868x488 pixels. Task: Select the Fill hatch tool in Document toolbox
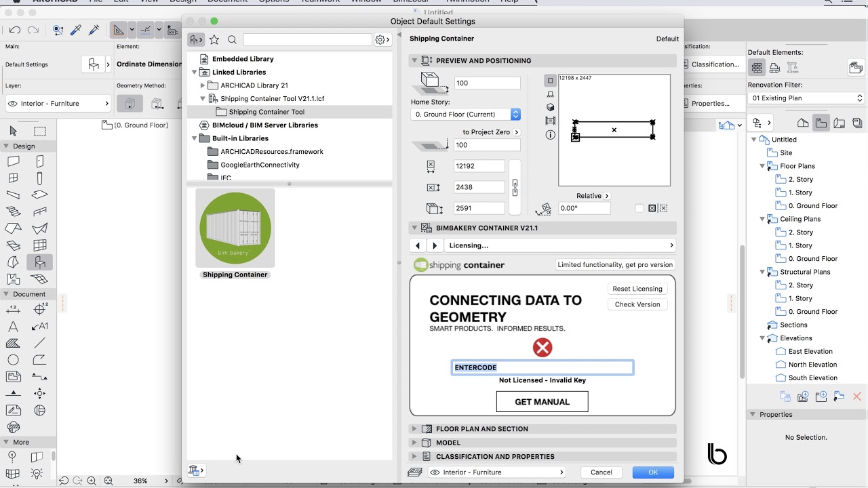(13, 344)
